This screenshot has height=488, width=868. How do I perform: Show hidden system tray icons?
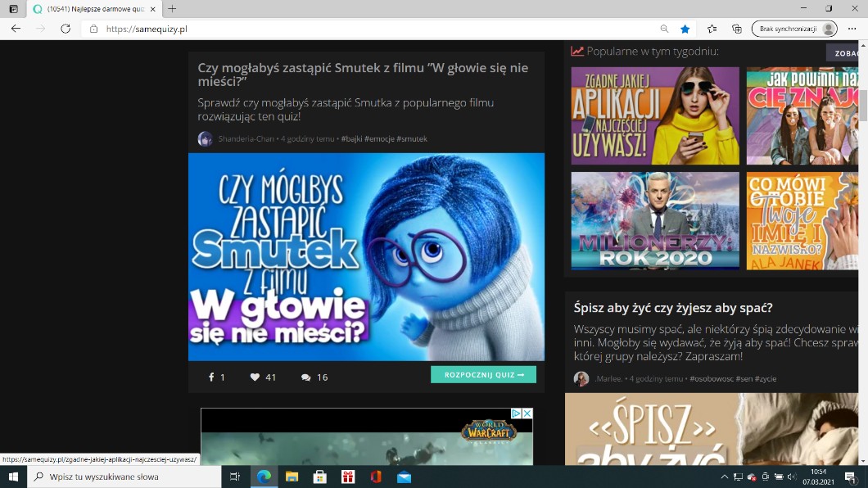point(724,477)
